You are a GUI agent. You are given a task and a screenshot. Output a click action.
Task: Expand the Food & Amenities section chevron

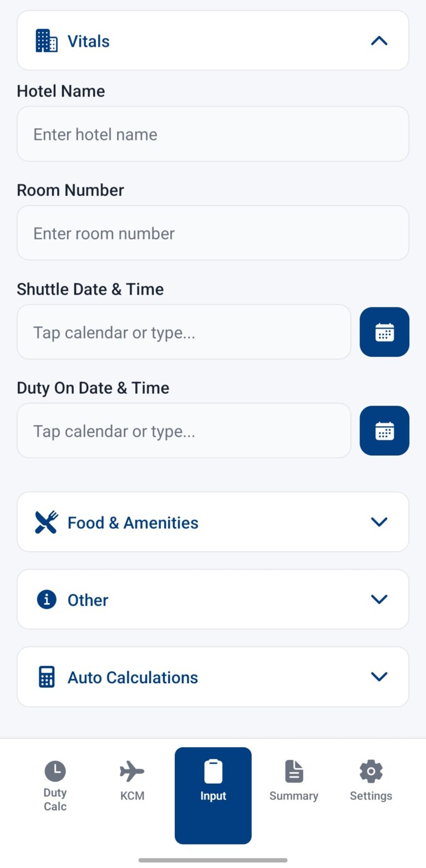click(x=379, y=522)
